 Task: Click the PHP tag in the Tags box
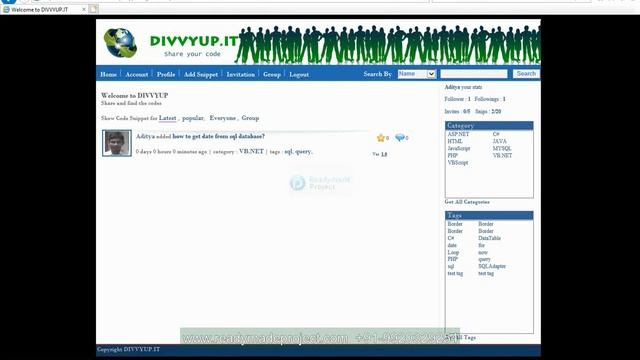point(453,259)
